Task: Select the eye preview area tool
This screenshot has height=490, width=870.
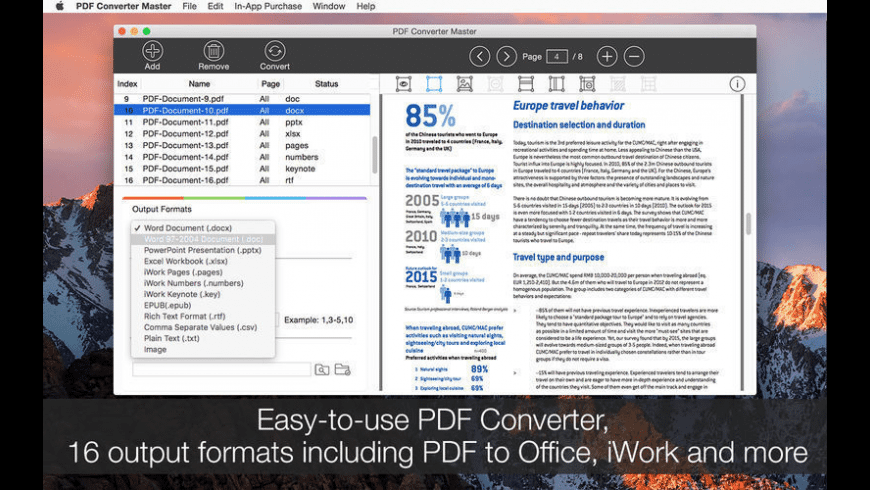Action: 403,84
